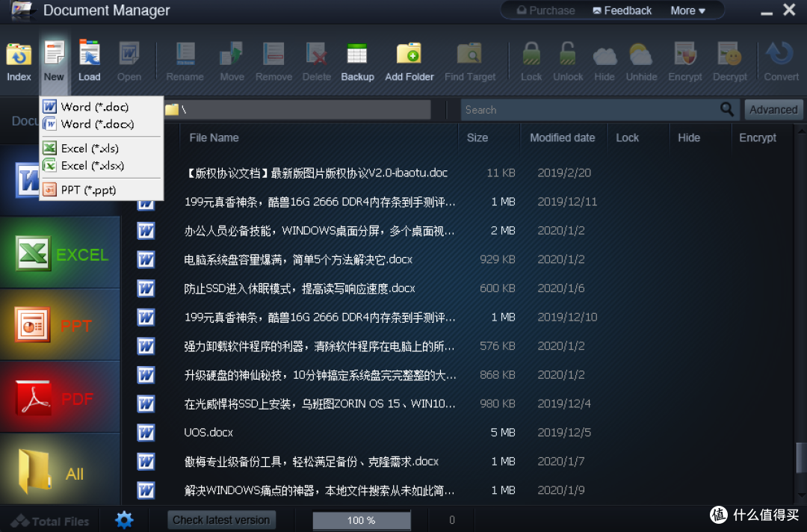The width and height of the screenshot is (807, 532).
Task: Click Check latest version button
Action: pyautogui.click(x=221, y=519)
